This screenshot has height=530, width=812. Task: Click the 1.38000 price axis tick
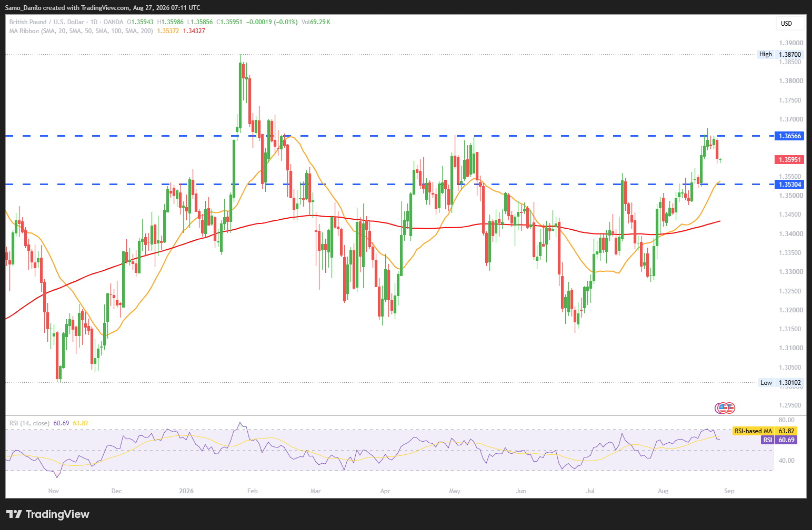click(791, 81)
